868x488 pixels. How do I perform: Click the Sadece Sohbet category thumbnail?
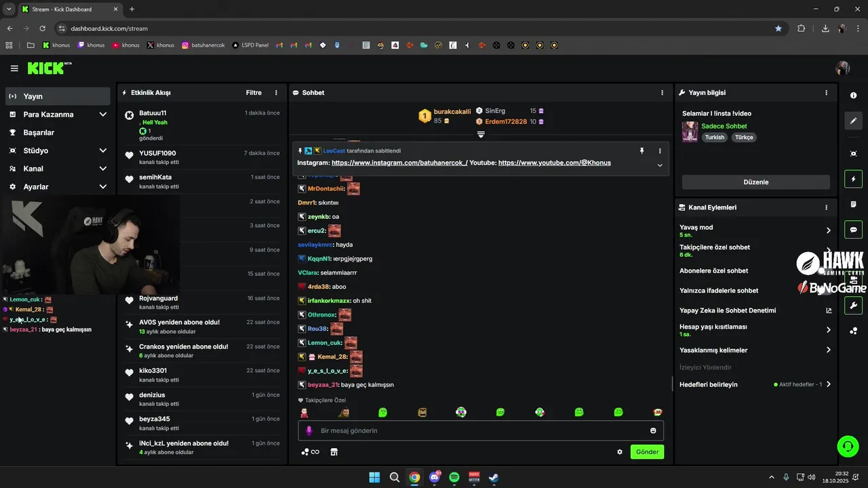pos(690,131)
